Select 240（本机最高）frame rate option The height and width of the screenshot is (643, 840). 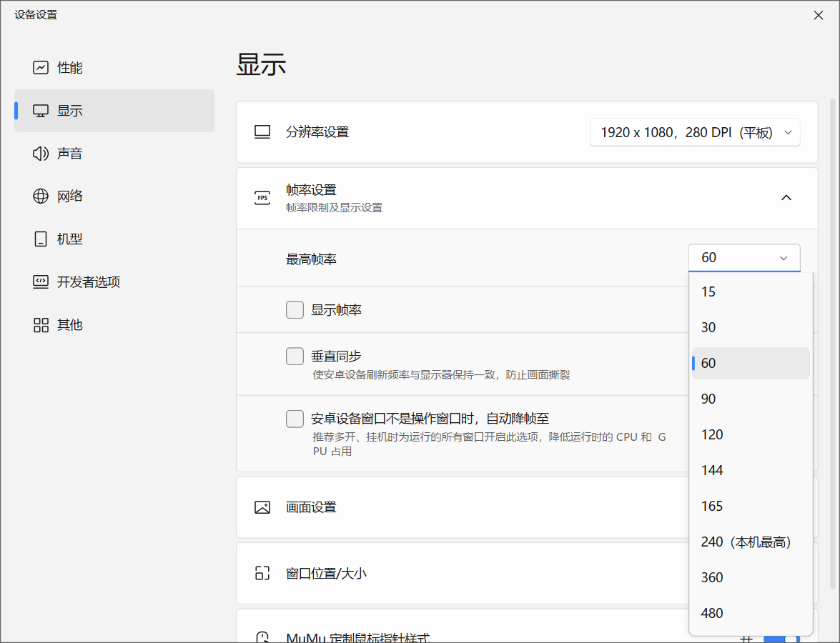coord(751,542)
